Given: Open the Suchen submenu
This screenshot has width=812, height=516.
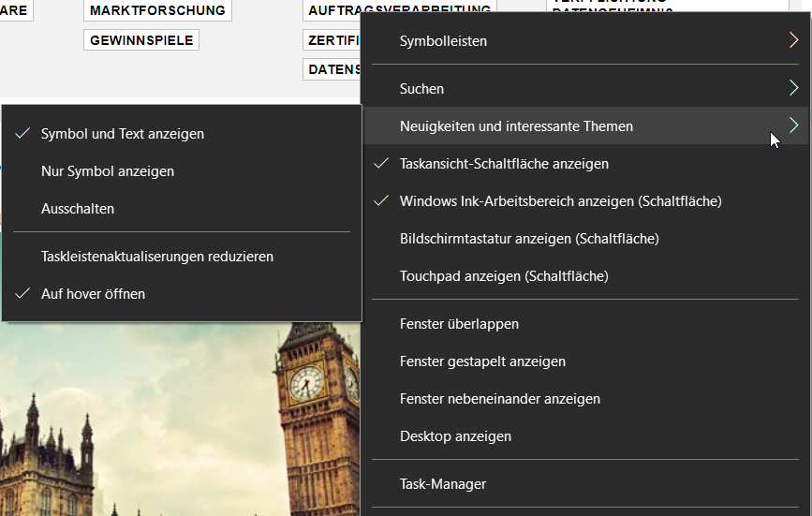Looking at the screenshot, I should coord(421,89).
